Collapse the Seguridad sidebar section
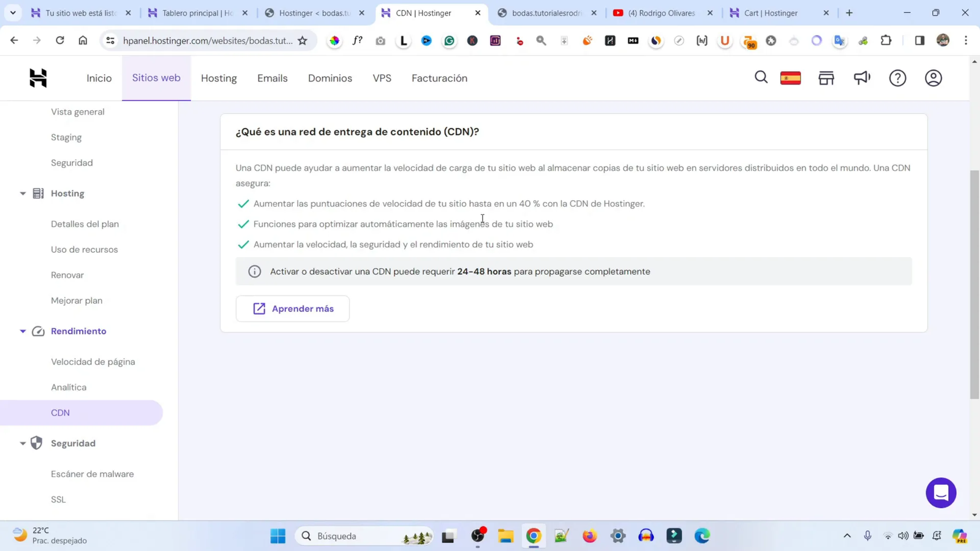Viewport: 980px width, 551px height. point(23,443)
